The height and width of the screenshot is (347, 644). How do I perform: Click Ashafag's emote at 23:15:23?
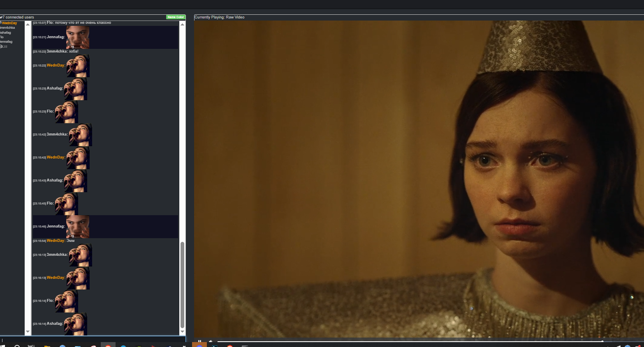(x=76, y=89)
